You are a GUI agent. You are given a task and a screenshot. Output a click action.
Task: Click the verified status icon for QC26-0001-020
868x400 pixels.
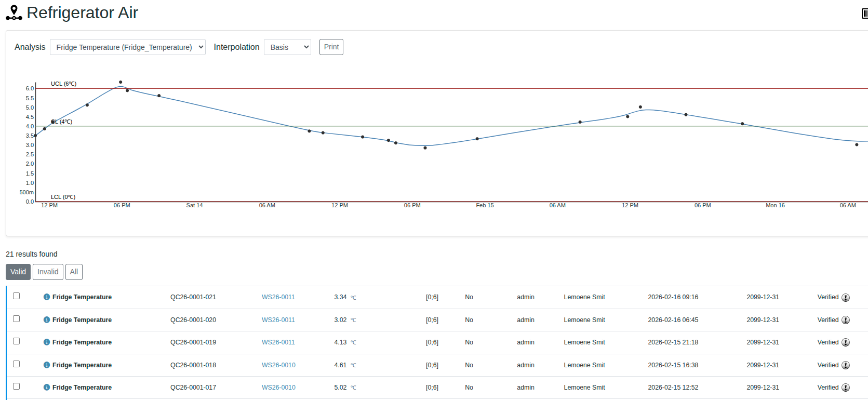click(x=846, y=320)
